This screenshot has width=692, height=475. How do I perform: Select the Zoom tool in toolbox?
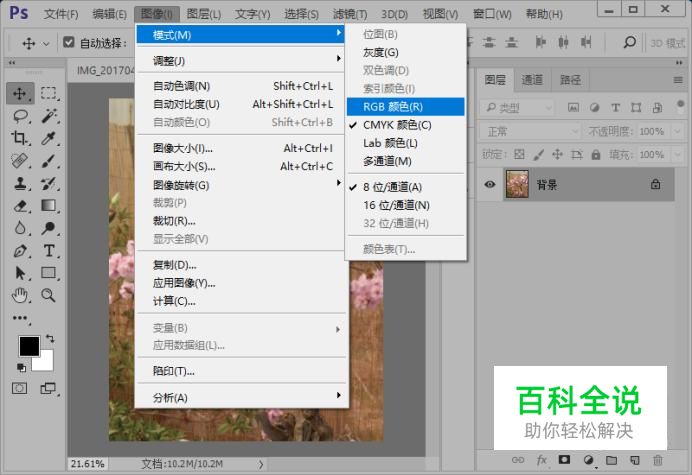48,295
